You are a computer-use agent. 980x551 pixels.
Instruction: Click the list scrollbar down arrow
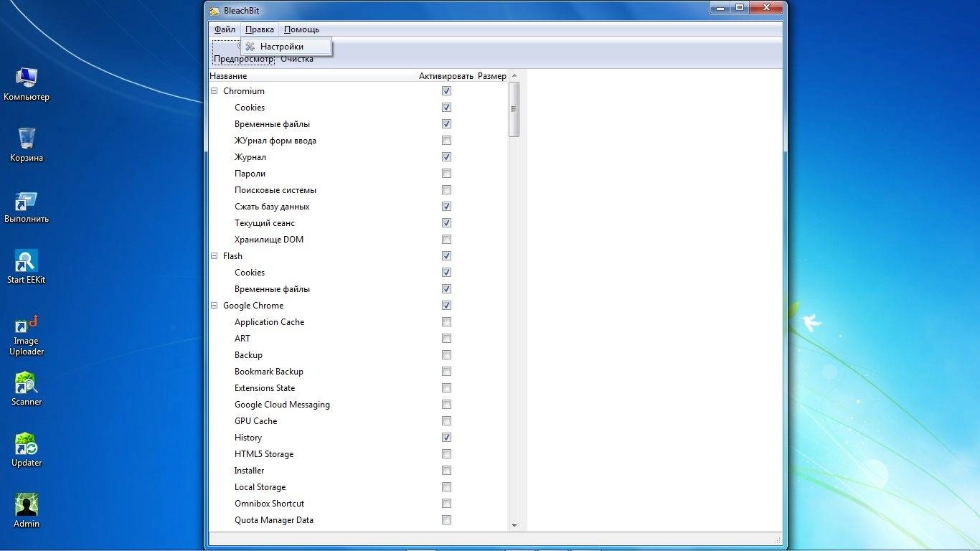click(x=514, y=526)
